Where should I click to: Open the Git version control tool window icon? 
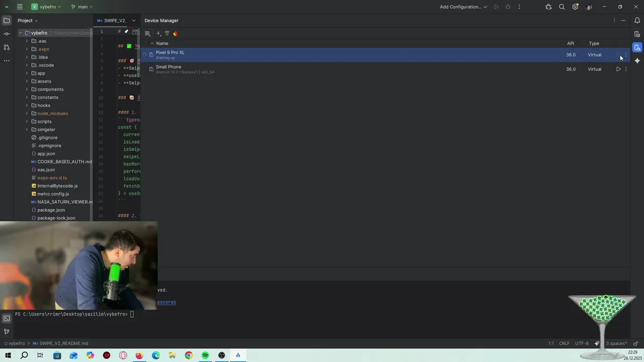[7, 332]
